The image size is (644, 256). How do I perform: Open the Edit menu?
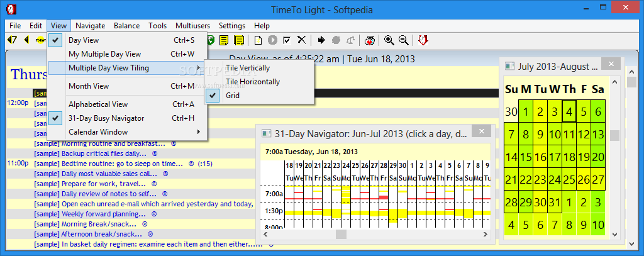36,26
